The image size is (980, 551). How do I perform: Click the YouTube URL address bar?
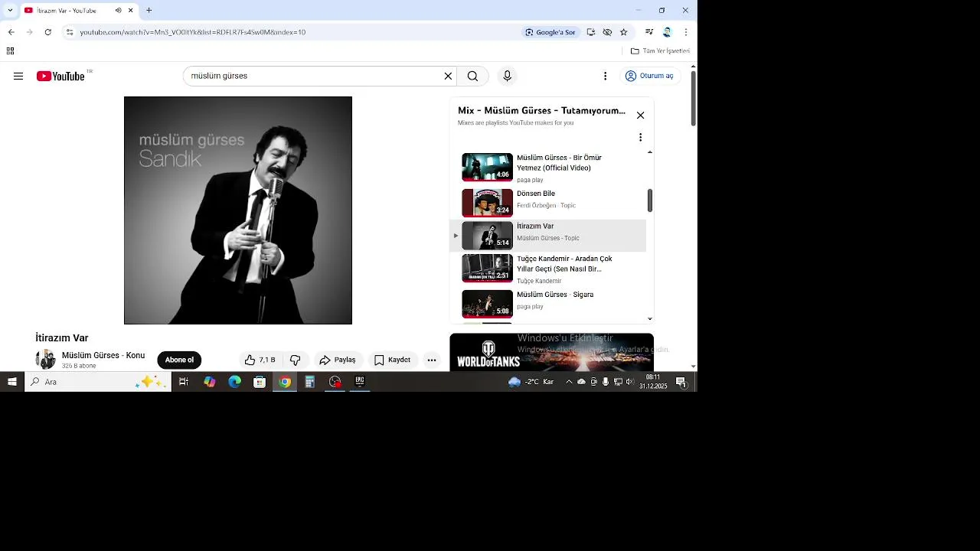click(x=291, y=32)
